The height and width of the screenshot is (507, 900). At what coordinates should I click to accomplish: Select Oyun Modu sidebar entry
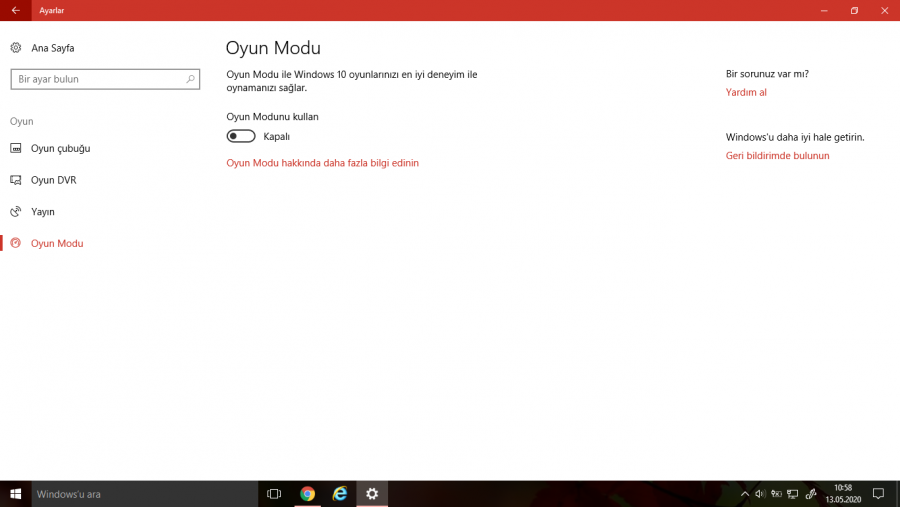point(57,243)
